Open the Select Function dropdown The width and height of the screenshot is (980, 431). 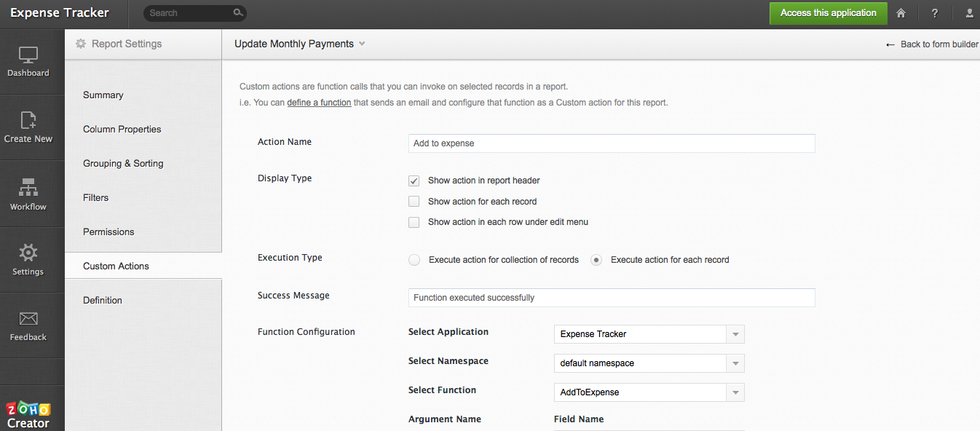point(735,392)
